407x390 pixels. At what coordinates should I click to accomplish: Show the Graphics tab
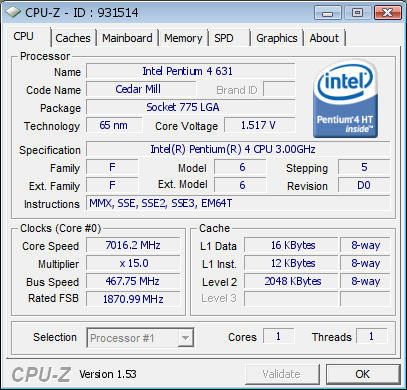click(x=277, y=38)
